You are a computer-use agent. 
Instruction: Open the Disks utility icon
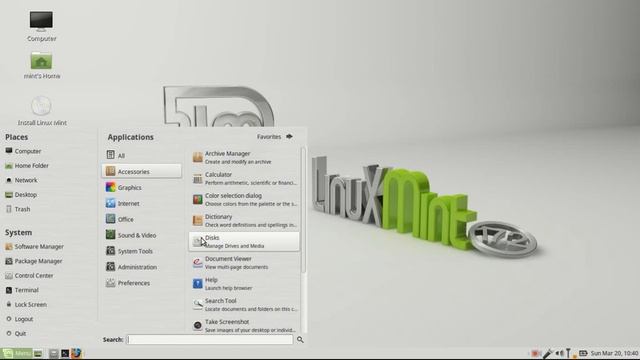pyautogui.click(x=198, y=242)
